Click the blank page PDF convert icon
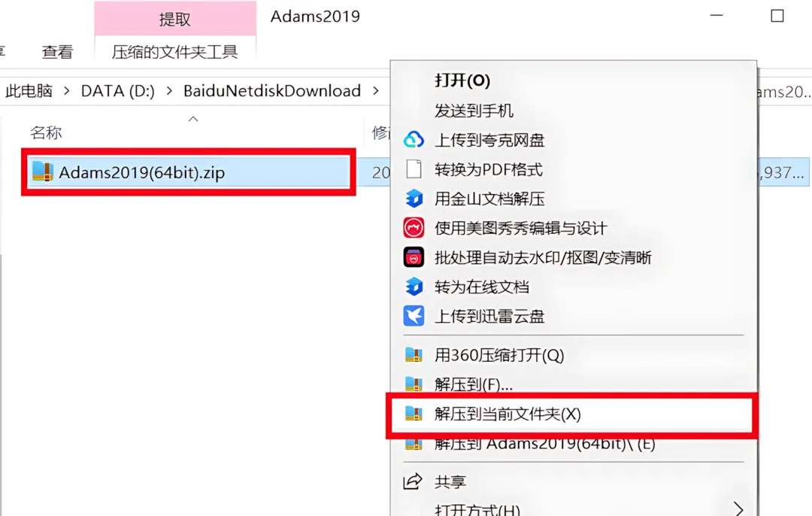This screenshot has height=516, width=812. (x=414, y=169)
